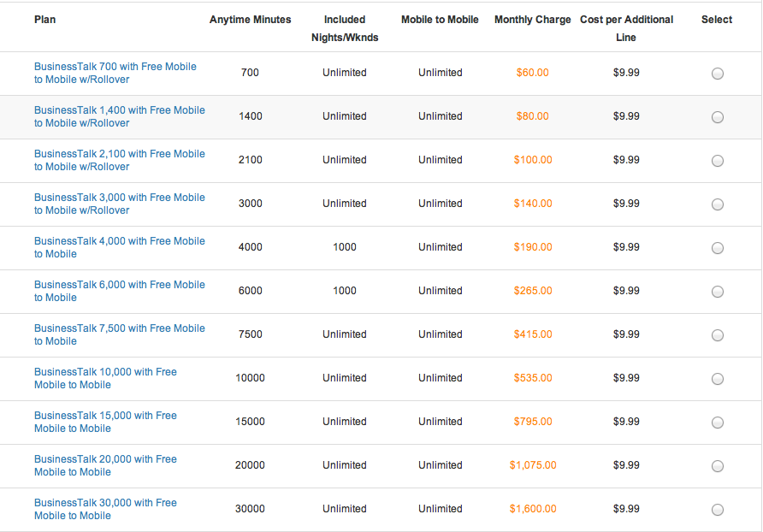This screenshot has height=532, width=763.
Task: Click the $190.00 monthly charge
Action: coord(533,247)
